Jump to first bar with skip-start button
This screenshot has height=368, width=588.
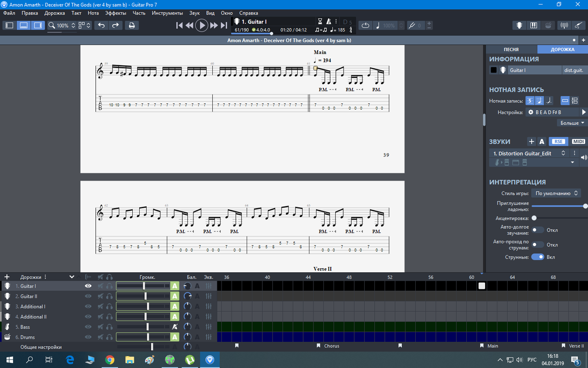point(180,25)
